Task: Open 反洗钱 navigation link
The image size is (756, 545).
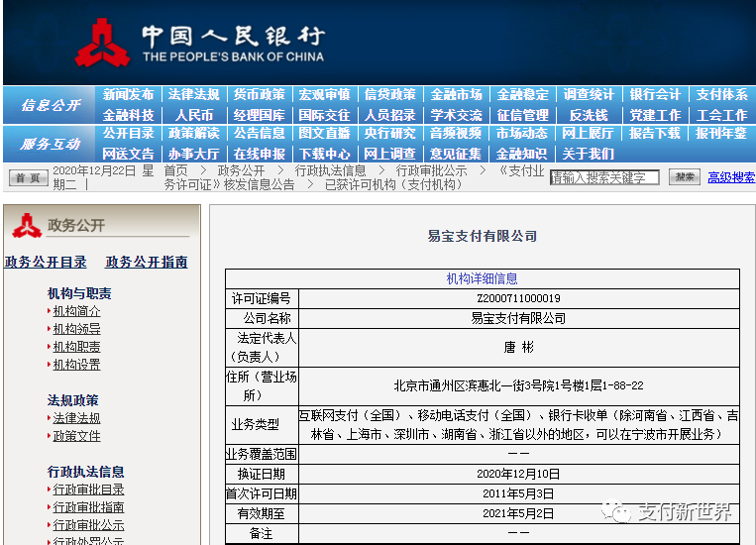Action: tap(589, 115)
